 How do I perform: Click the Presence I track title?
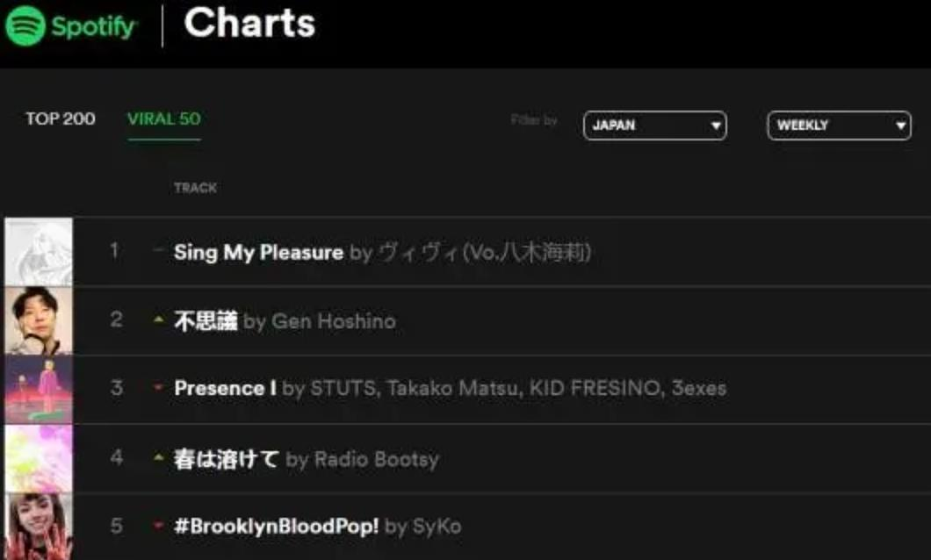[225, 388]
